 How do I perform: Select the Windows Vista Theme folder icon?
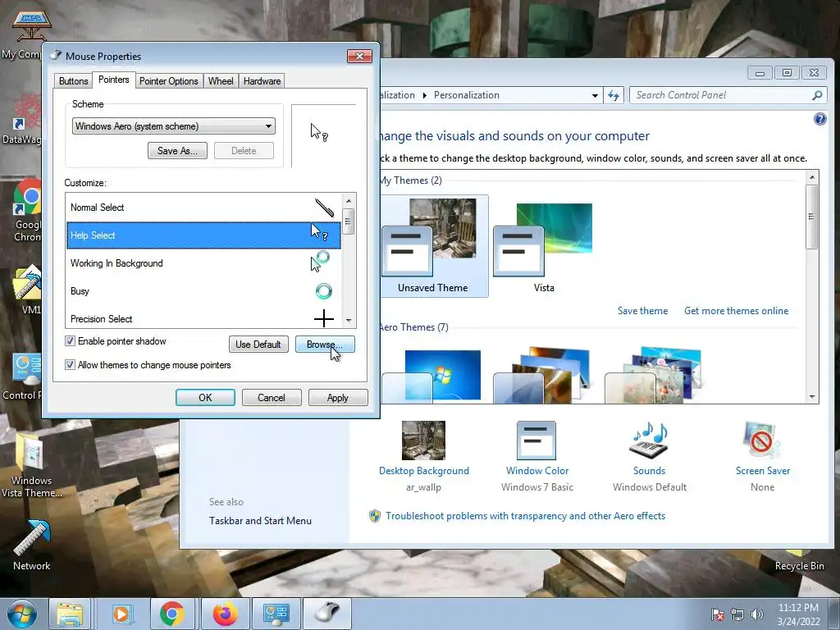[x=32, y=465]
